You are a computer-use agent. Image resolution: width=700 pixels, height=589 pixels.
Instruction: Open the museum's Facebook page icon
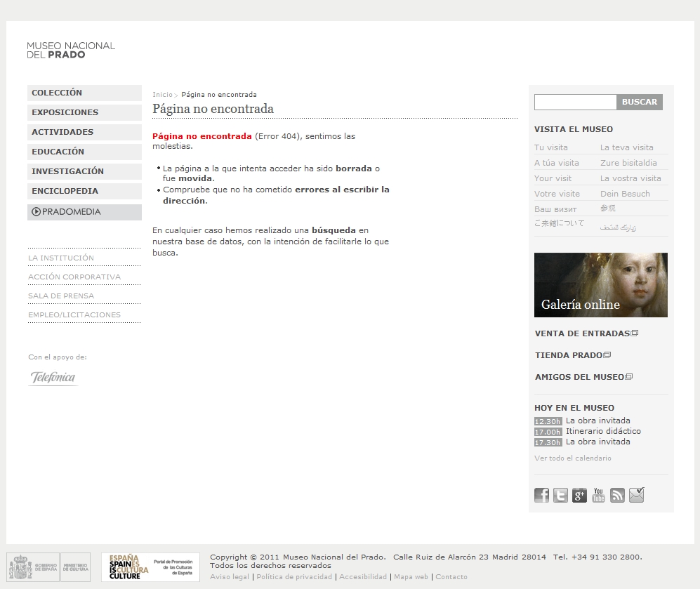click(x=541, y=496)
